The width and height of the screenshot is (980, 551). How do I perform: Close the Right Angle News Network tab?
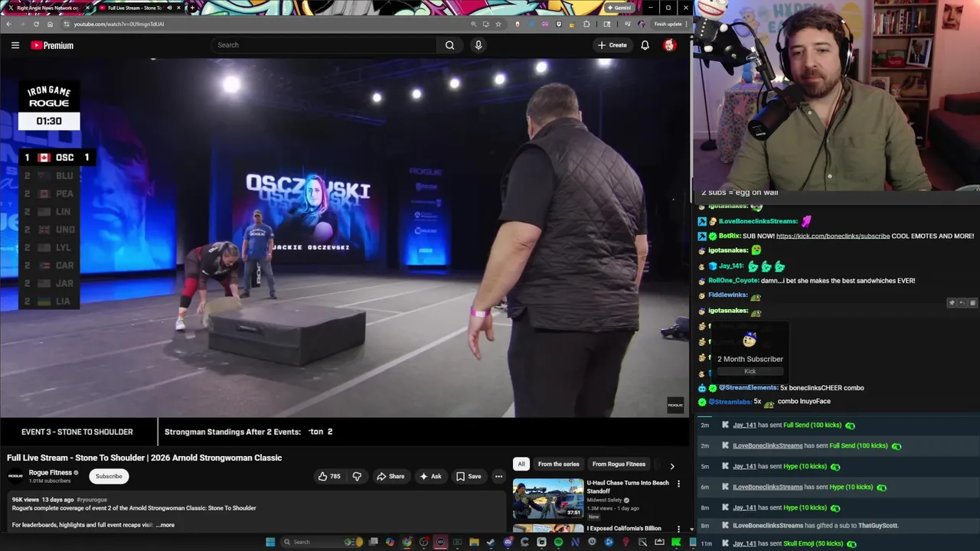point(87,8)
